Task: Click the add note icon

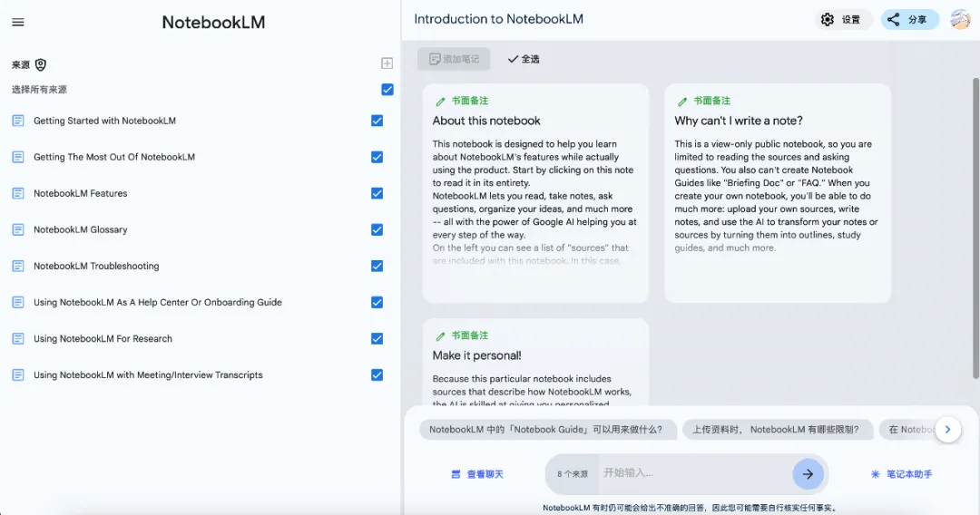Action: point(435,59)
